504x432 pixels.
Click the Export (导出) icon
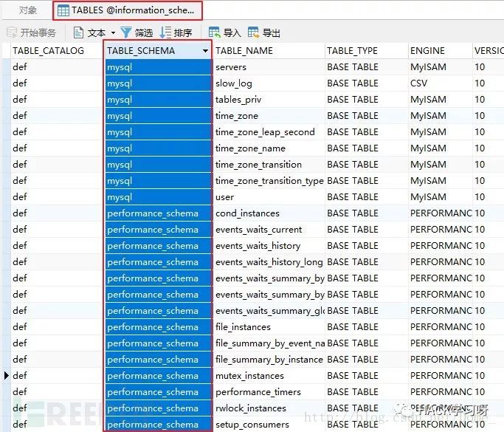point(254,33)
